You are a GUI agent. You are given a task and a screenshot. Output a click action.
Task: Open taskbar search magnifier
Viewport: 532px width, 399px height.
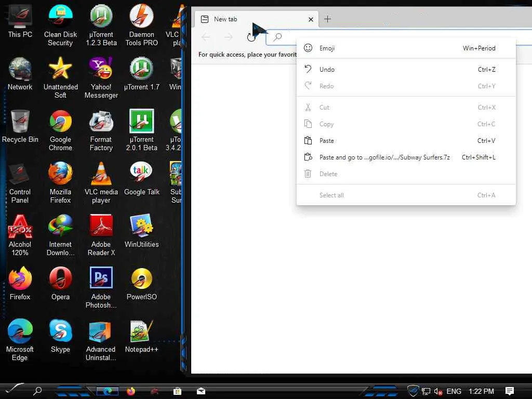[x=37, y=391]
